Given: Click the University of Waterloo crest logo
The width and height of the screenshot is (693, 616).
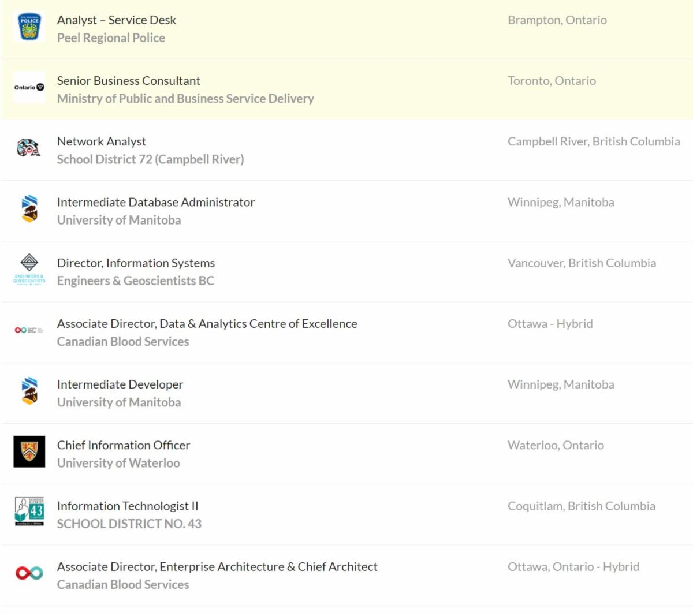Looking at the screenshot, I should 29,451.
